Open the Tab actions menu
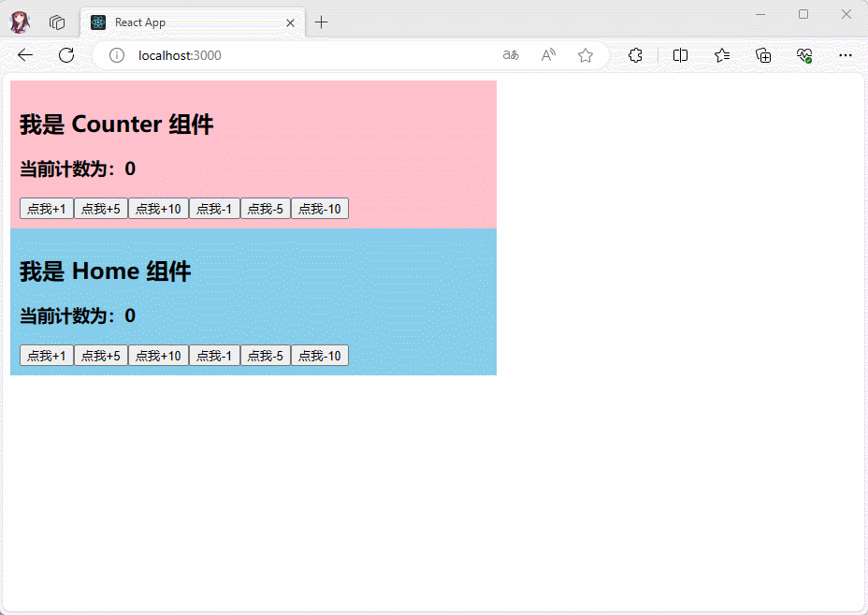This screenshot has height=615, width=868. [x=57, y=22]
